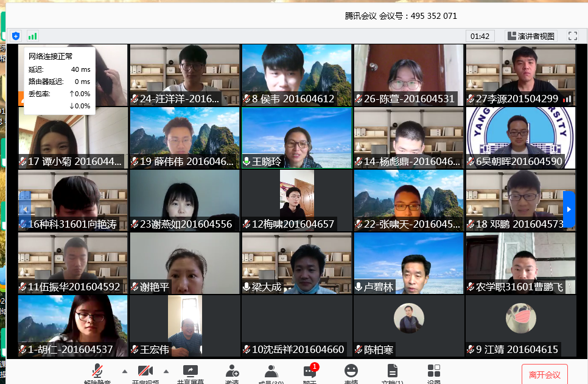Open the documents icon in toolbar

point(393,372)
